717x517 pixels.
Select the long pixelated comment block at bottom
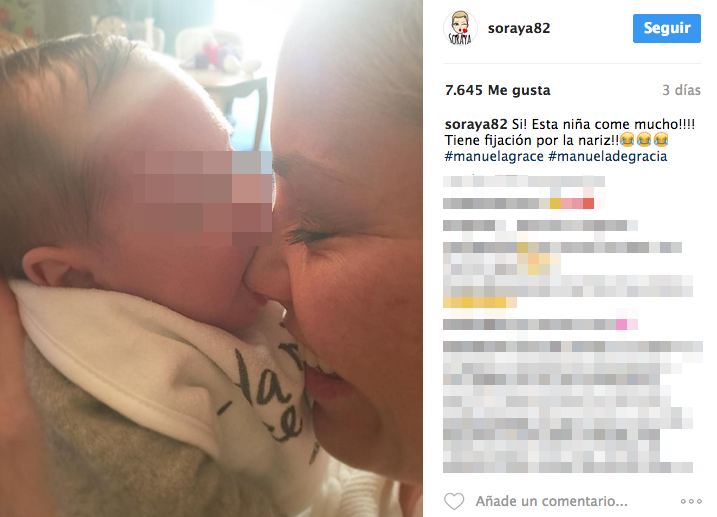click(x=573, y=407)
